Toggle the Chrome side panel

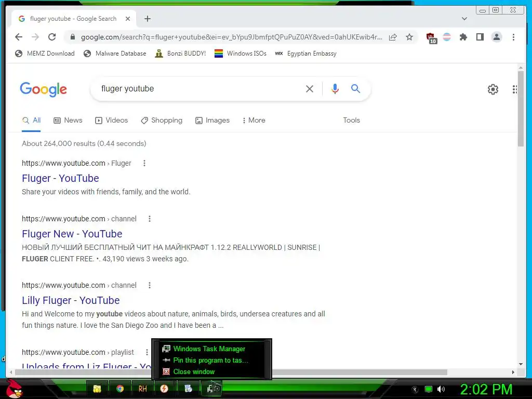[480, 37]
